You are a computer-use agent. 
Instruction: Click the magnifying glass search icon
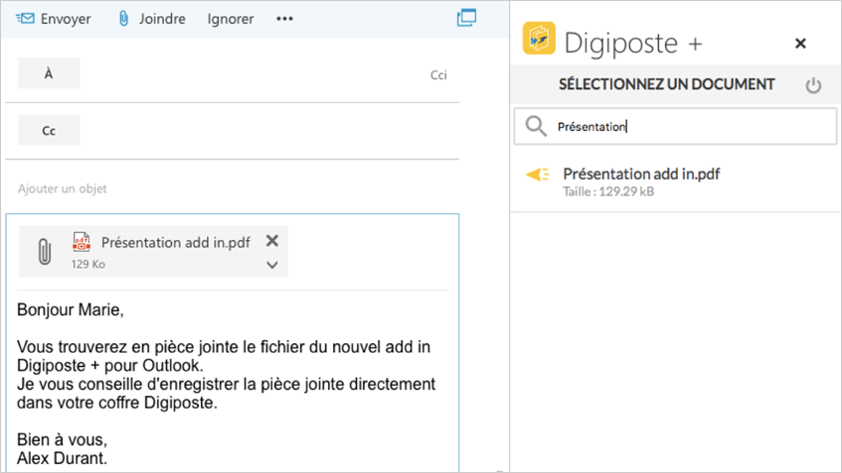click(536, 126)
